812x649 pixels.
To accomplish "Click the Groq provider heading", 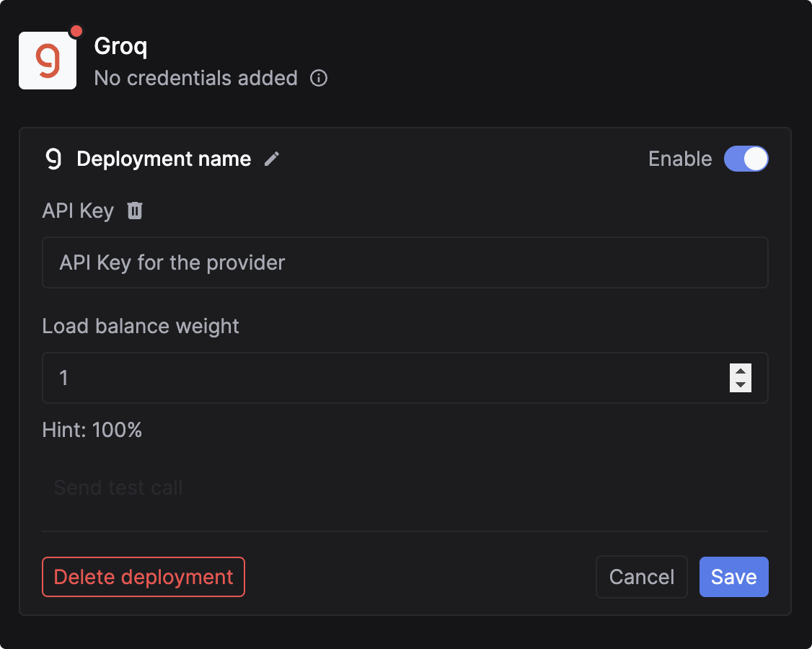I will (120, 46).
